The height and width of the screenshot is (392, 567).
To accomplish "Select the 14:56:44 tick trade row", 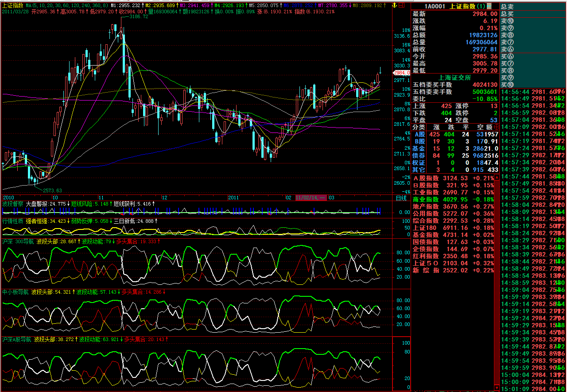I will 533,91.
